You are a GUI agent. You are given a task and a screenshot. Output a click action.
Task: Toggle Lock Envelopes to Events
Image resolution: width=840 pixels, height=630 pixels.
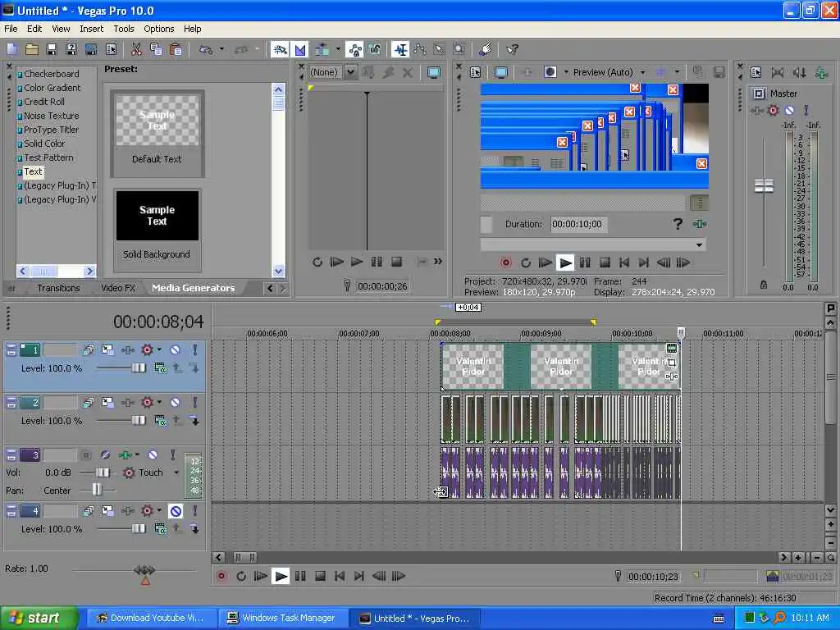(354, 50)
